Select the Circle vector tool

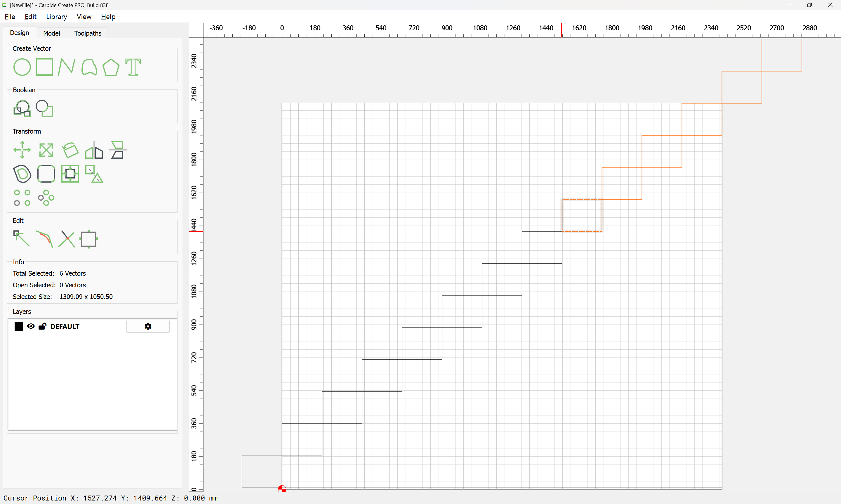click(x=22, y=67)
